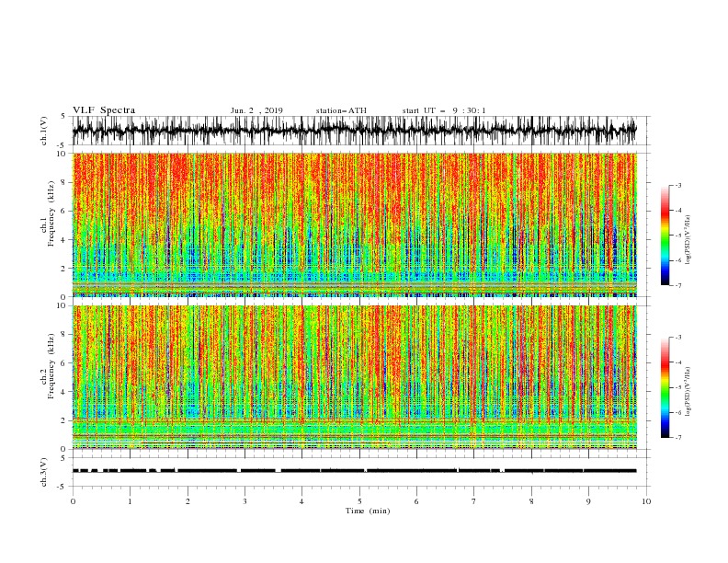Image resolution: width=728 pixels, height=563 pixels.
Task: Click time axis tick label "0"
Action: (73, 501)
